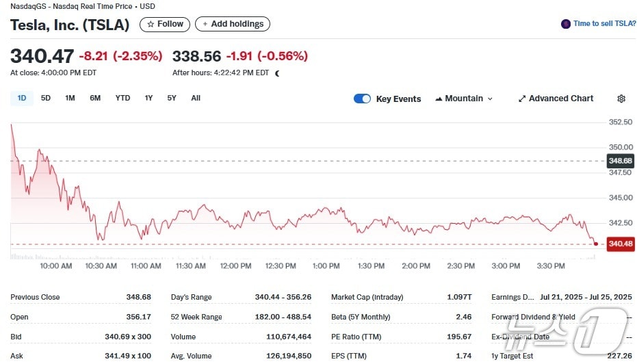This screenshot has height=364, width=637.
Task: Click the purple Time to sell TSLA icon
Action: pyautogui.click(x=565, y=24)
